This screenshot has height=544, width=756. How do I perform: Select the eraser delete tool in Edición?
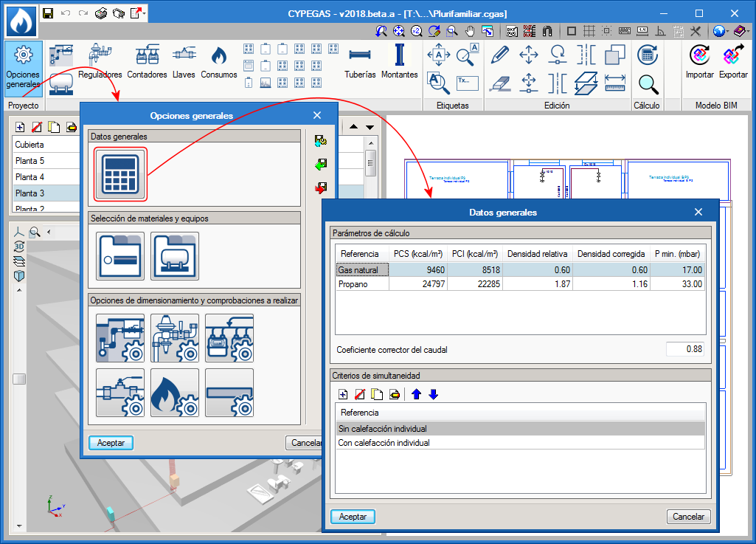pyautogui.click(x=500, y=83)
